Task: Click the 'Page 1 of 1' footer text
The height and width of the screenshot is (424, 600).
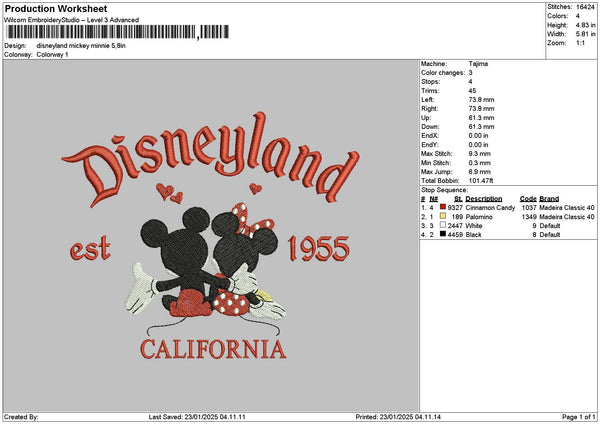Action: tap(579, 417)
